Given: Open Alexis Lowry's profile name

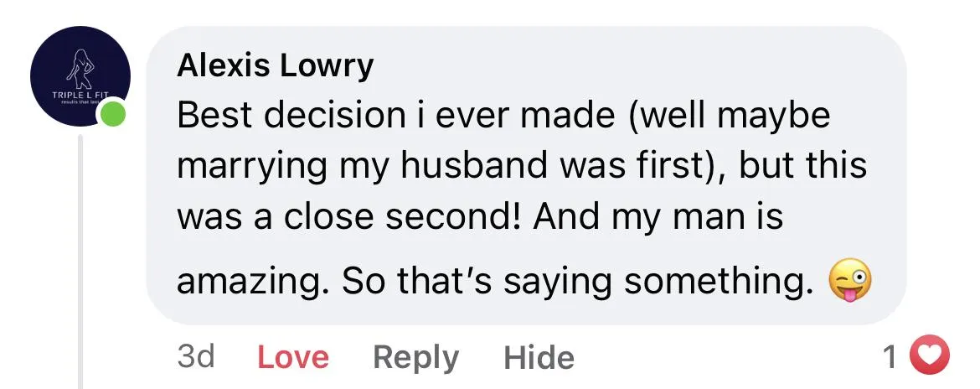Looking at the screenshot, I should click(275, 65).
